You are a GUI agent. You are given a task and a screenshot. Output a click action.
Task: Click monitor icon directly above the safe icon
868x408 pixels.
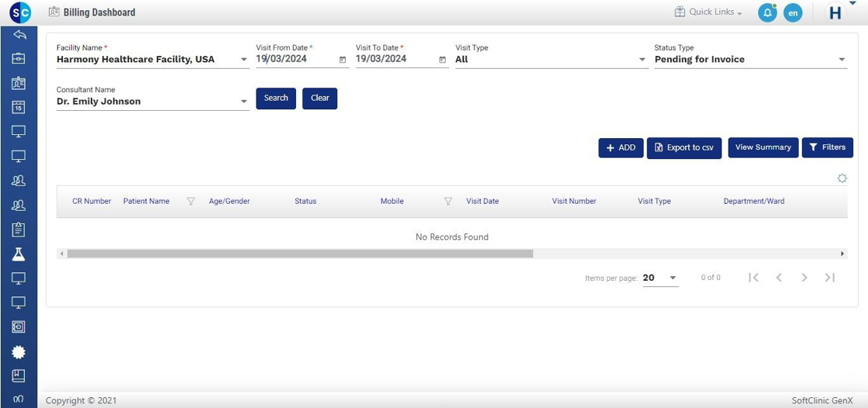tap(19, 303)
